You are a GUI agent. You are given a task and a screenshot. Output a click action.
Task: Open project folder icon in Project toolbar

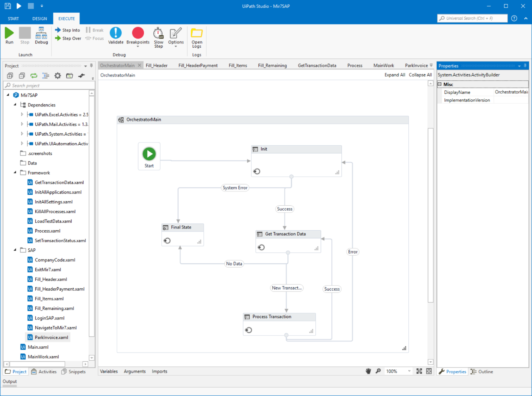pos(70,76)
